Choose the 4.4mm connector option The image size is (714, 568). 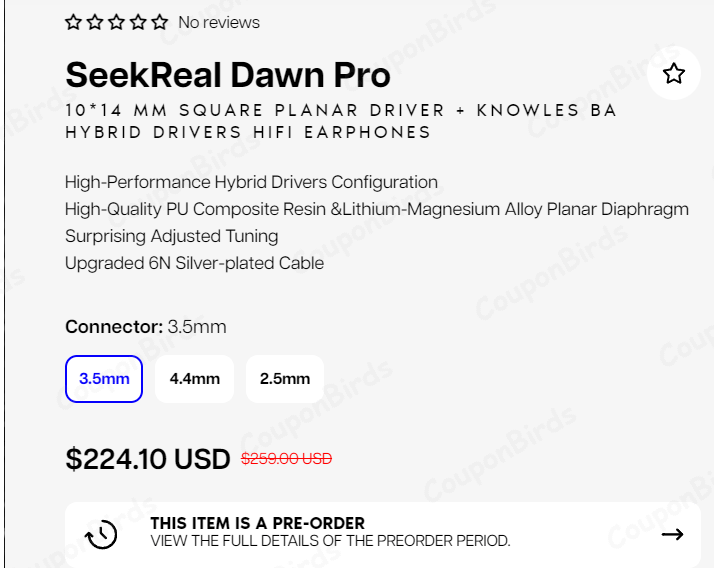[x=195, y=379]
